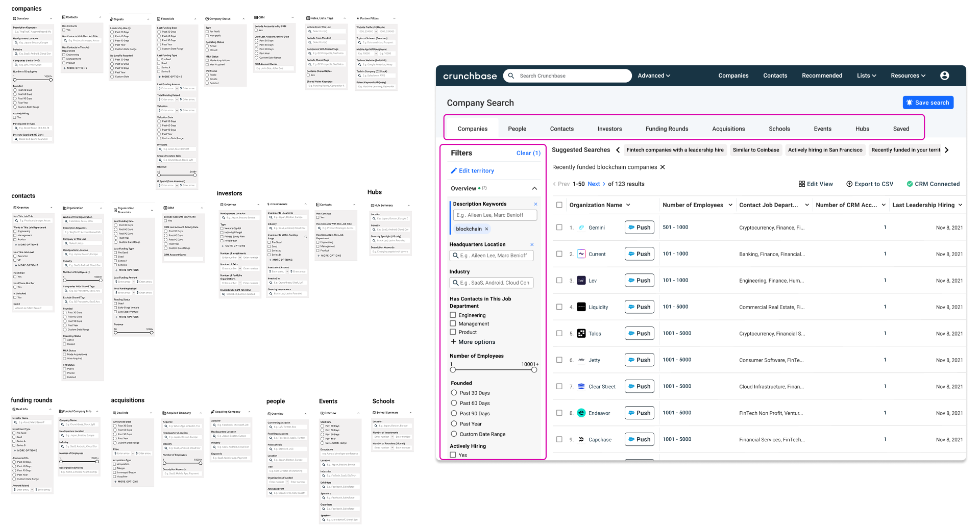Click the Number of Employees slider left handle
This screenshot has height=528, width=980.
[x=453, y=370]
